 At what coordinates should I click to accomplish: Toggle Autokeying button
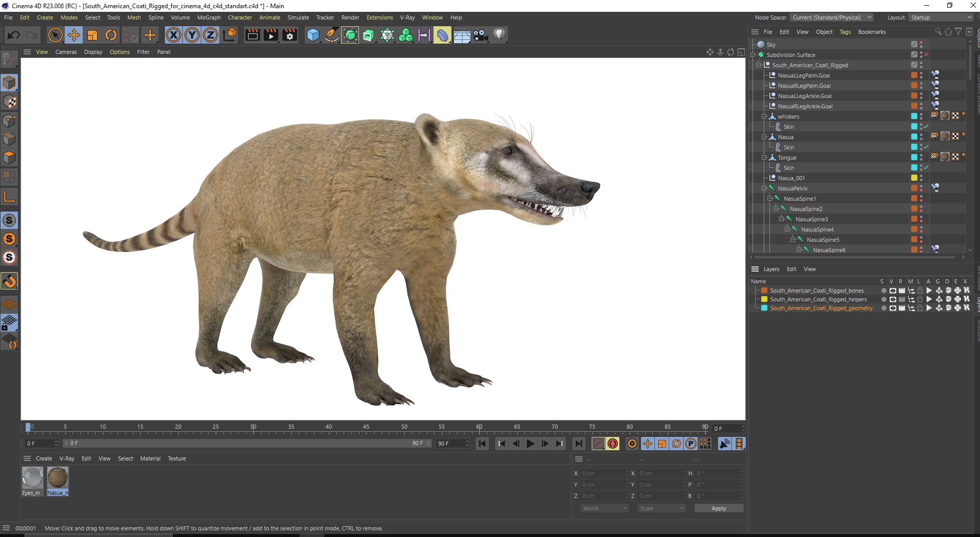[613, 444]
